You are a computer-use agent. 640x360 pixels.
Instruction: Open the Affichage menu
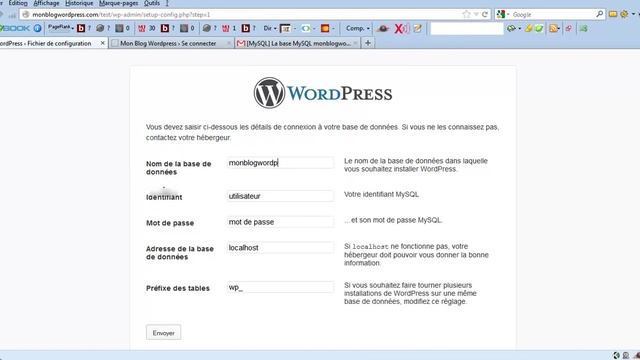(x=46, y=3)
